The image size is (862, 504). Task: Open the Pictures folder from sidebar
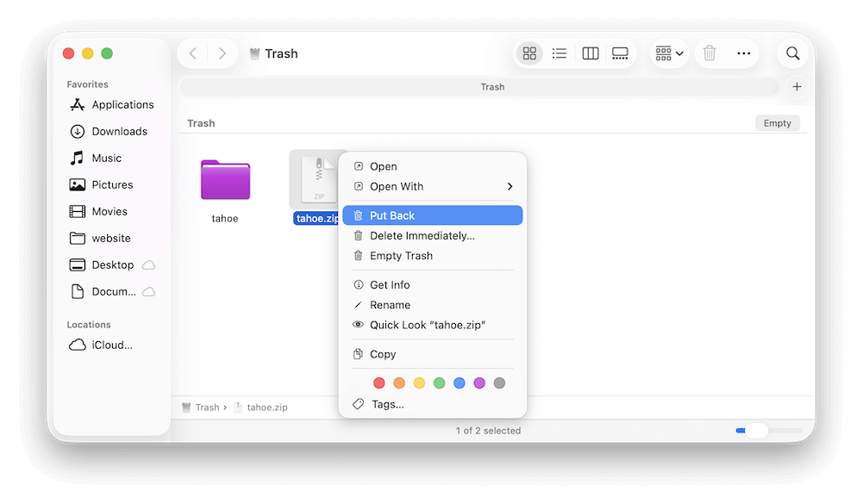coord(111,184)
